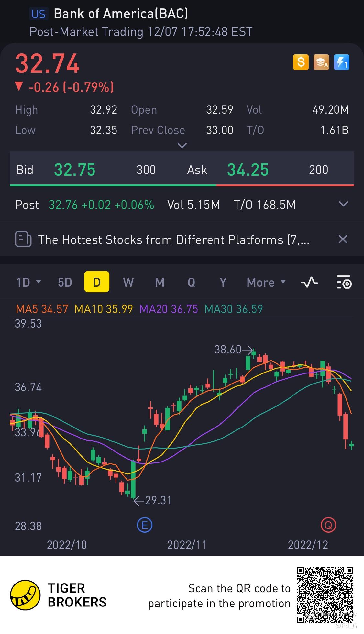This screenshot has height=634, width=364.
Task: Tap the MA5 34.57 indicator label
Action: pos(42,309)
